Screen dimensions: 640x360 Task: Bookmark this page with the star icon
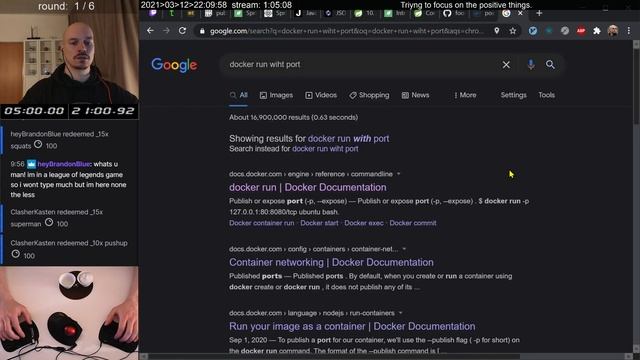(513, 31)
